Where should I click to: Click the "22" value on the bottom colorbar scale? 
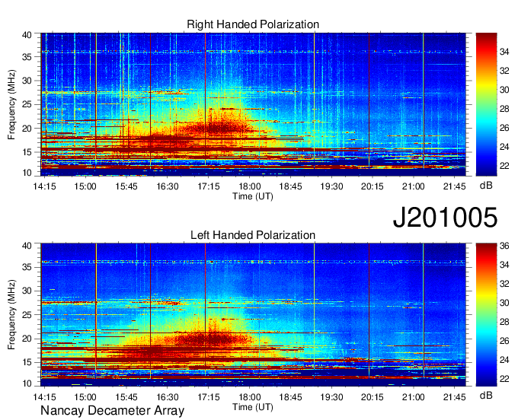click(x=504, y=379)
